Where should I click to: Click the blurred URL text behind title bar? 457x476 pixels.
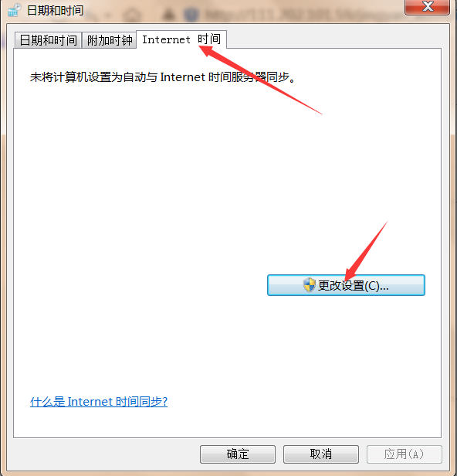pos(303,14)
